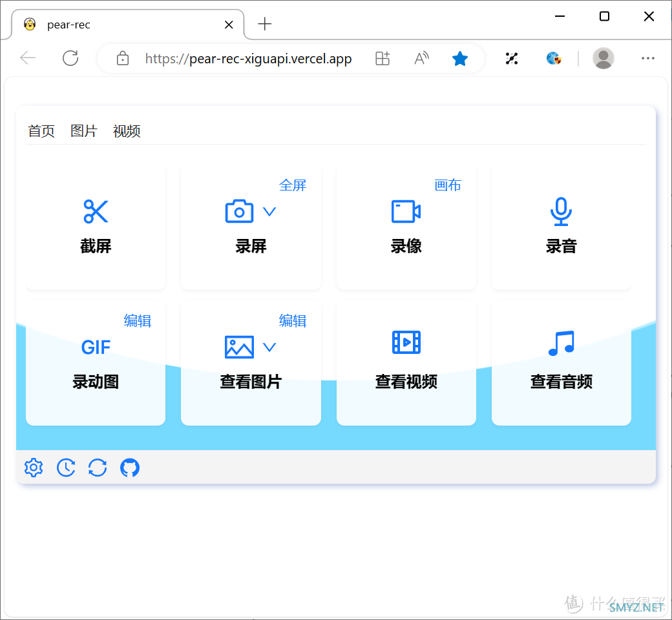
Task: Click the 截屏 label
Action: 96,246
